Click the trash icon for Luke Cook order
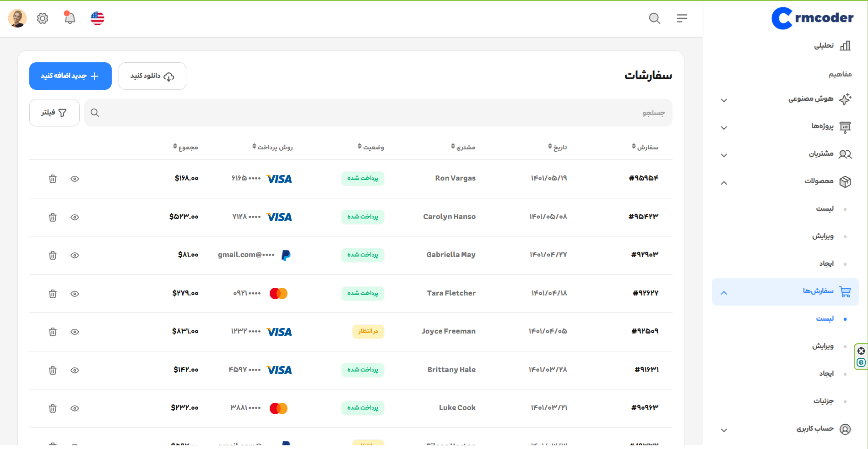This screenshot has height=449, width=868. (x=53, y=408)
